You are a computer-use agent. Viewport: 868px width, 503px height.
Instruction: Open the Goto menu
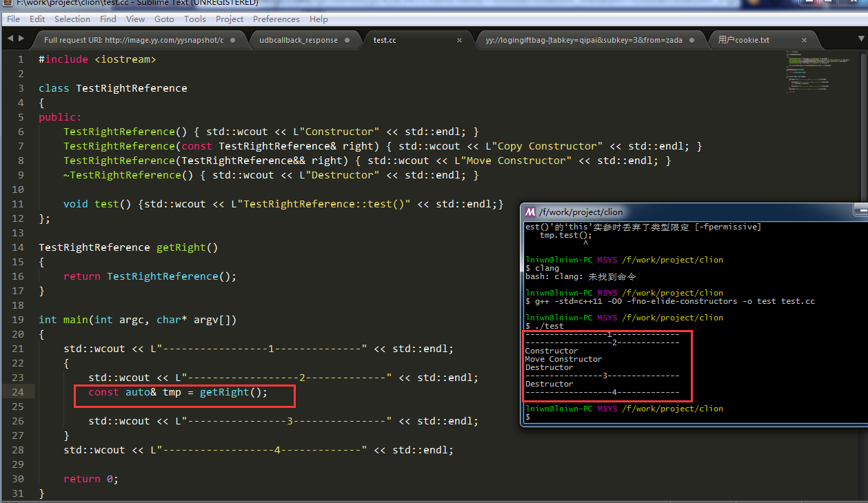pyautogui.click(x=164, y=19)
